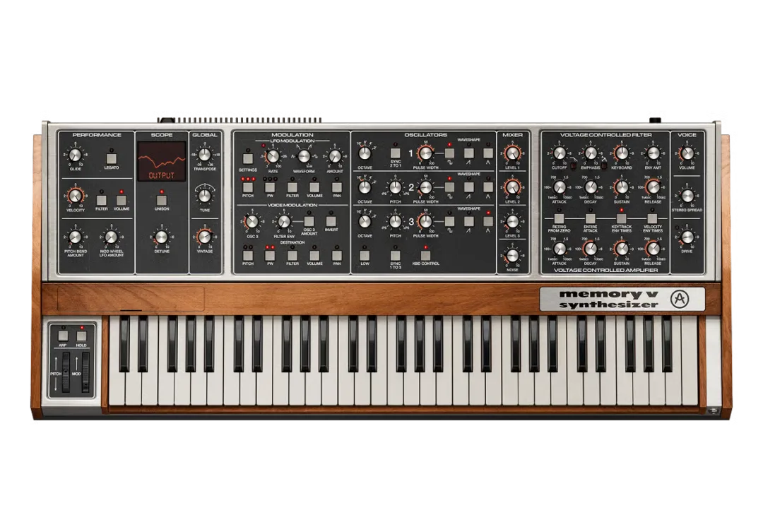Toggle LFO modulation Pan destination
This screenshot has width=763, height=532.
[337, 187]
